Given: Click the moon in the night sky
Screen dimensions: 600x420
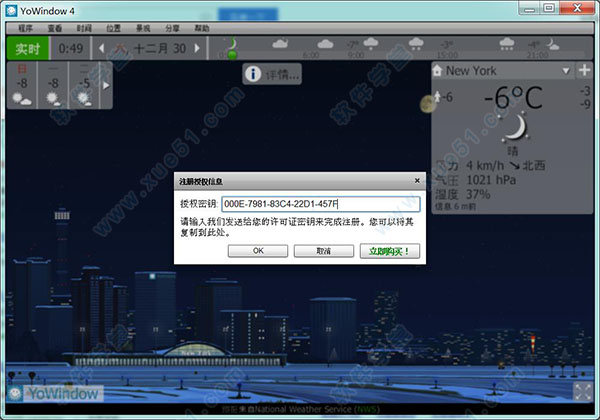Looking at the screenshot, I should [x=427, y=104].
